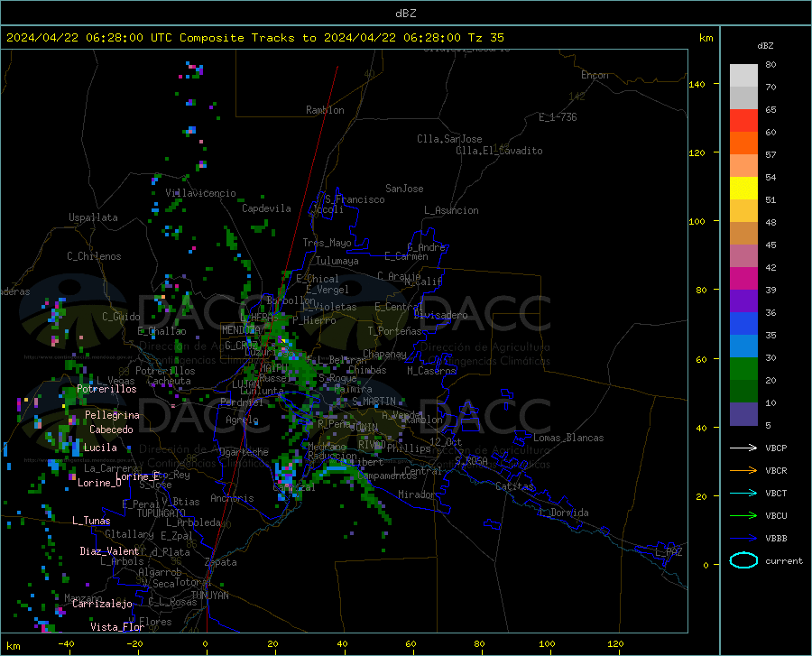The width and height of the screenshot is (812, 656).
Task: Click the Mirador location label
Action: 416,494
